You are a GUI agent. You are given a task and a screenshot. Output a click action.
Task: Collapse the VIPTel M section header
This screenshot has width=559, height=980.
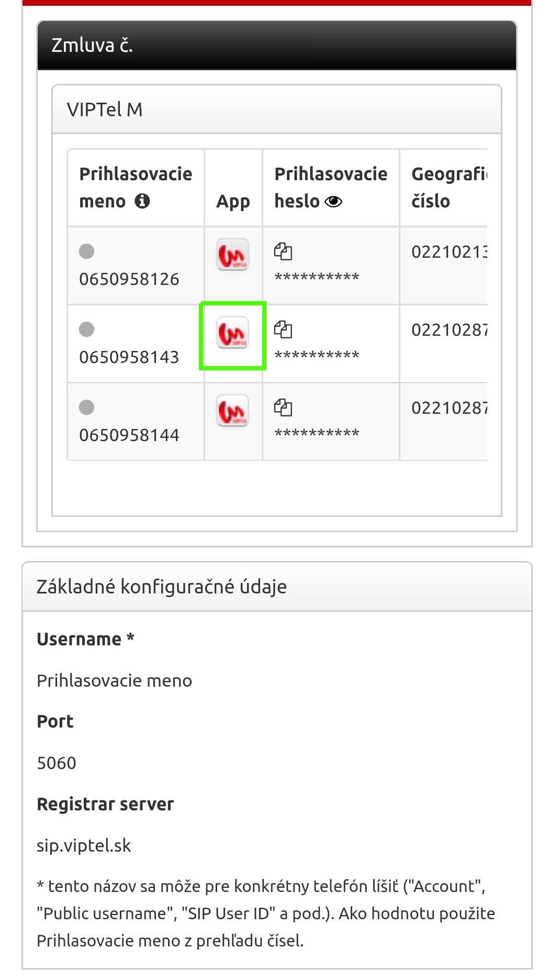pyautogui.click(x=277, y=109)
